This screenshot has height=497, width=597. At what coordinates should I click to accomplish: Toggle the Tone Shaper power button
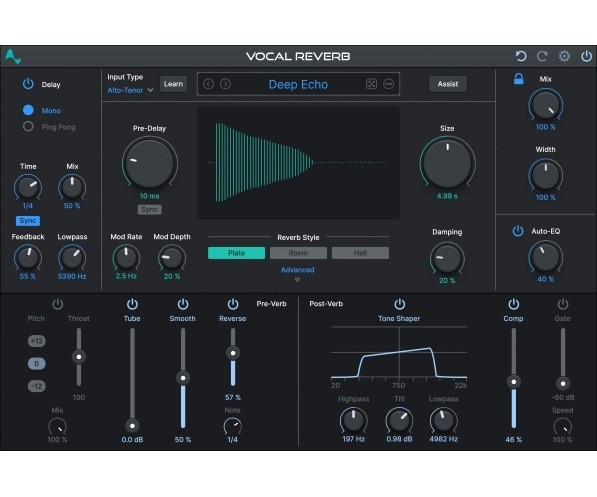tap(399, 304)
